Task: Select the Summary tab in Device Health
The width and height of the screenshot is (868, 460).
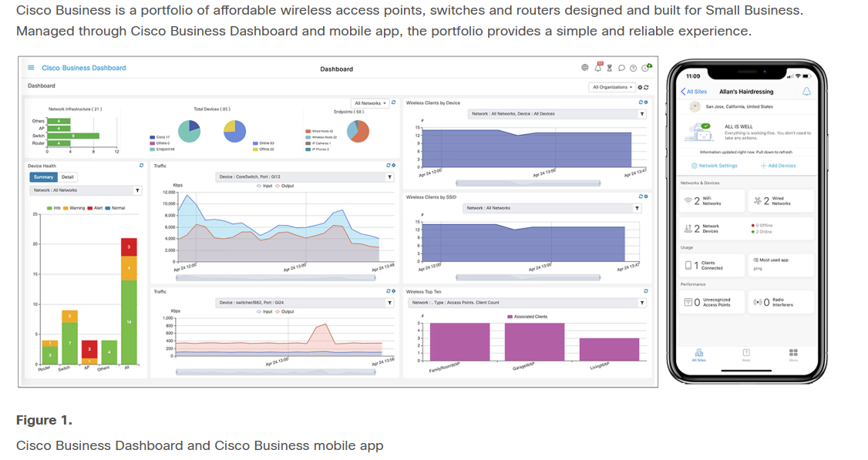Action: [43, 177]
